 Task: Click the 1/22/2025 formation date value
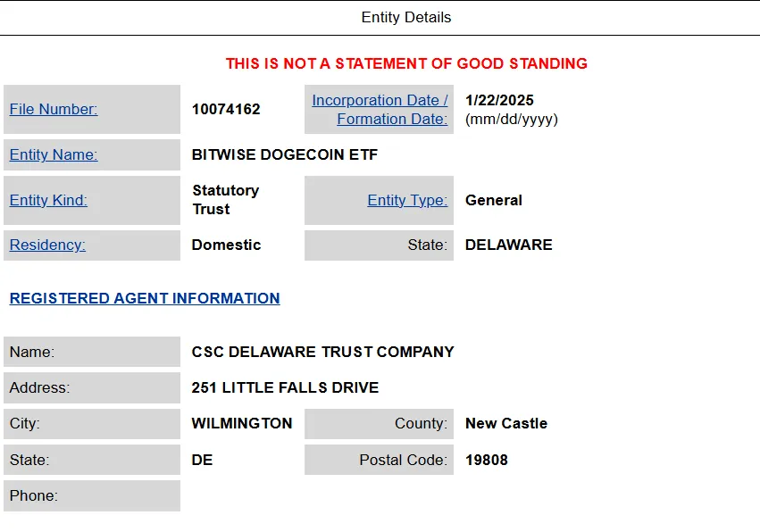[499, 100]
